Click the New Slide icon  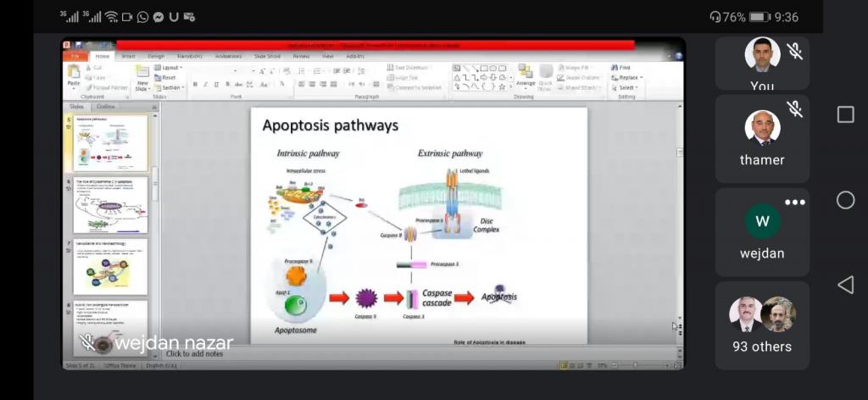pos(142,77)
